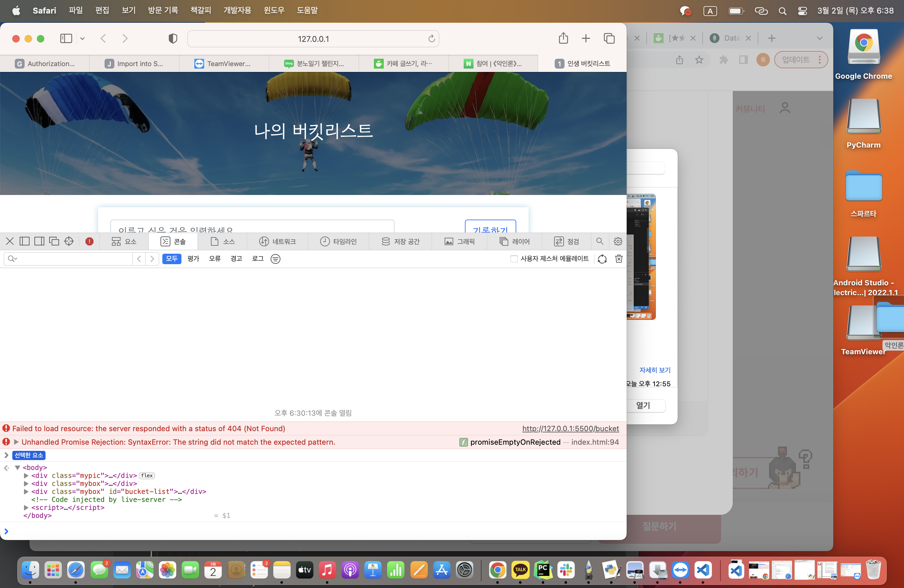Image resolution: width=904 pixels, height=588 pixels.
Task: Jump to previous console match
Action: [139, 259]
